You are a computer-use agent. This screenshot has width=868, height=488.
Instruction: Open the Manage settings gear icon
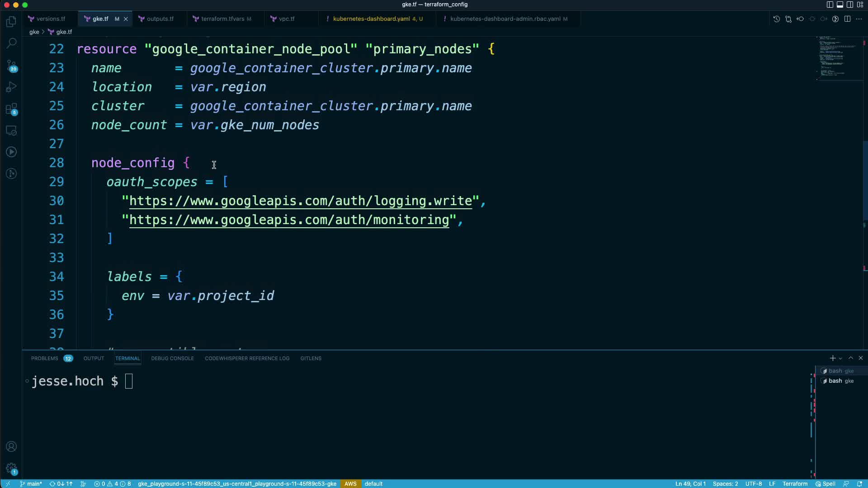[x=11, y=469]
